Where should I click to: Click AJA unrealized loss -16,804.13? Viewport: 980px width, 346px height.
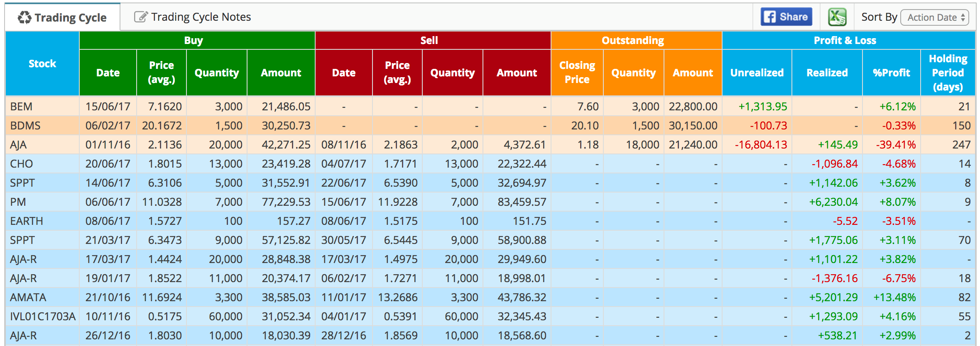tap(761, 145)
